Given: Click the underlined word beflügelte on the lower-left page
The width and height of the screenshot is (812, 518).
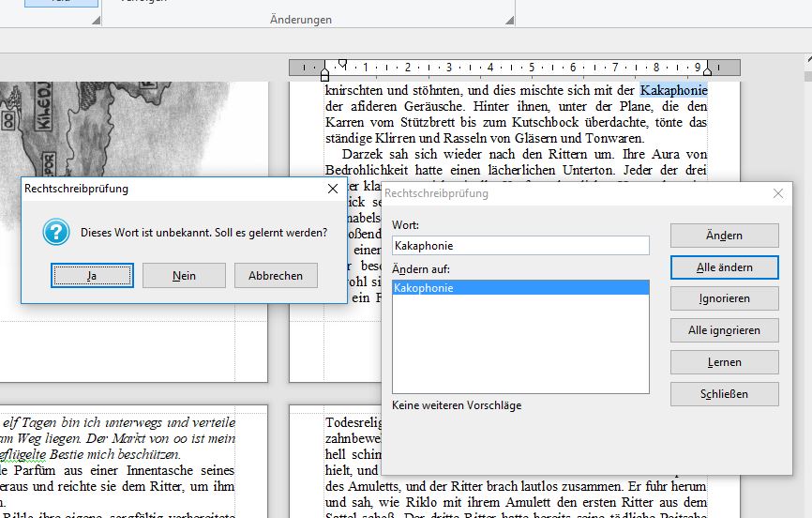Looking at the screenshot, I should (x=23, y=455).
